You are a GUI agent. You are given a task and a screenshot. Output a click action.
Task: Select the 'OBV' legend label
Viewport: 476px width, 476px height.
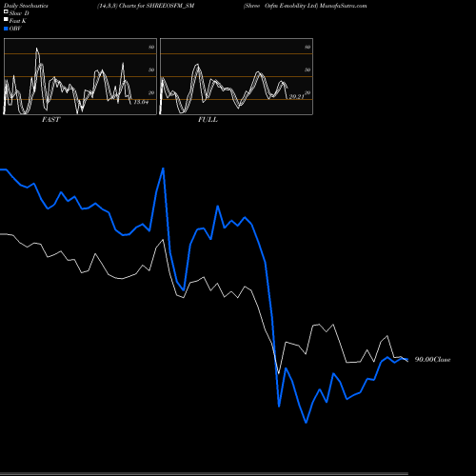[x=15, y=29]
